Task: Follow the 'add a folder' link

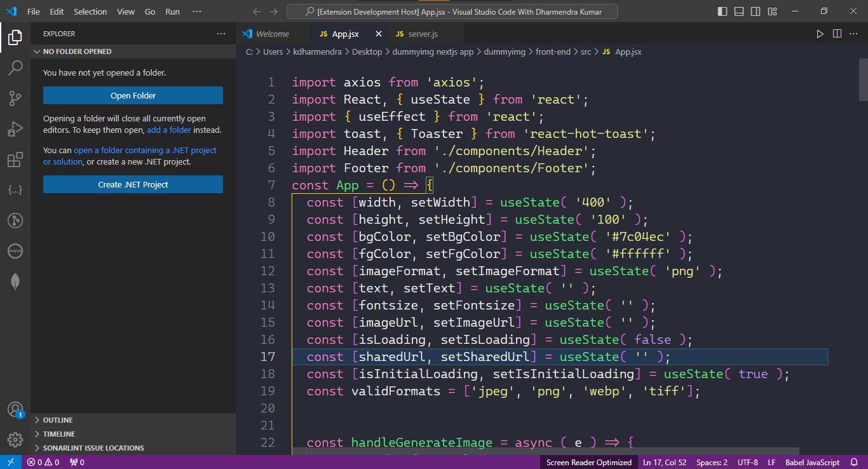Action: click(169, 130)
